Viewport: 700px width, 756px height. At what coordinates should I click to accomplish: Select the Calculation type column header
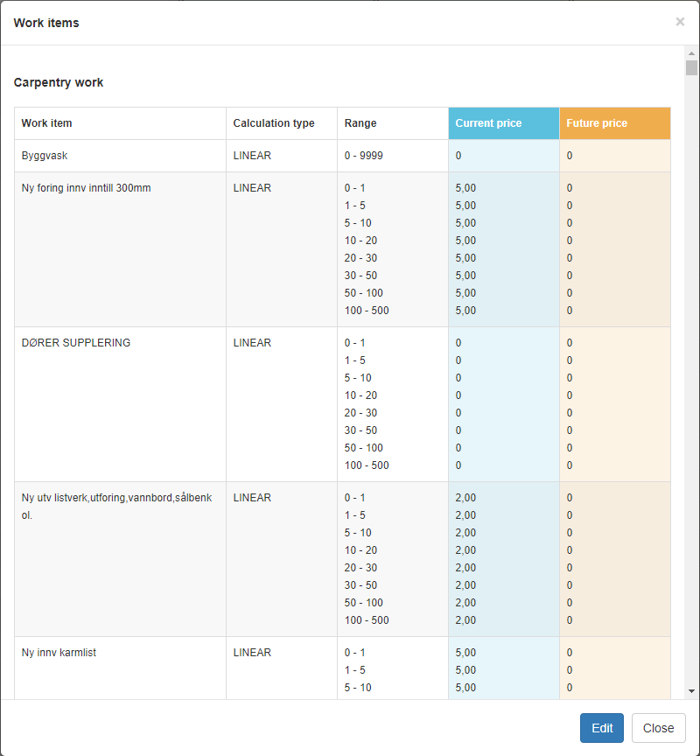coord(273,123)
